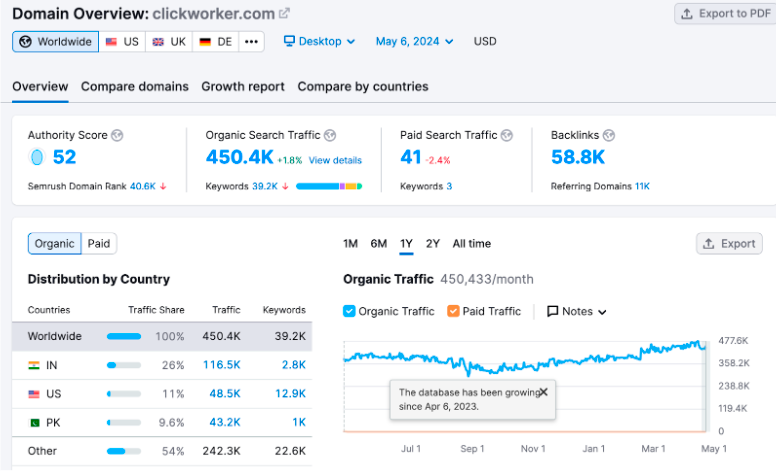Toggle the Organic Traffic checkbox

pos(349,311)
